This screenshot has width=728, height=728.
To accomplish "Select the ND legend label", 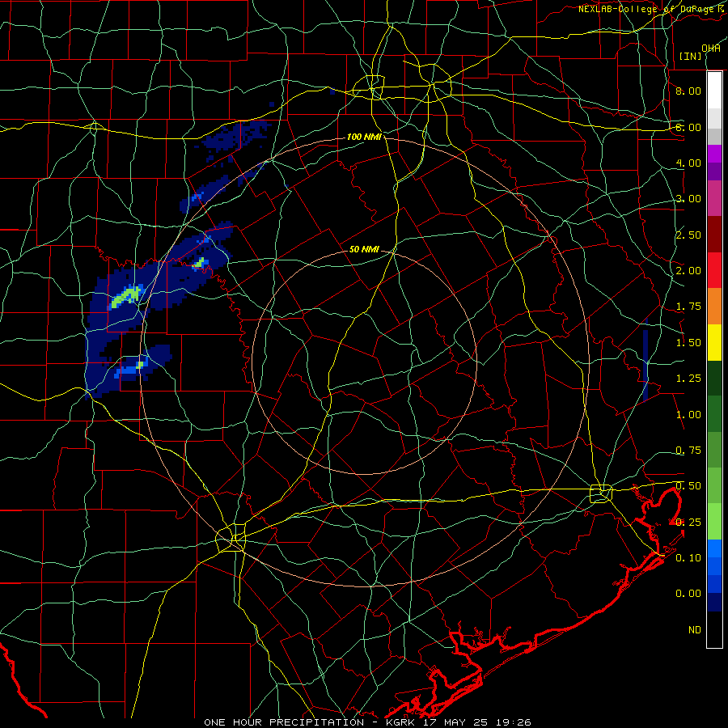I will click(x=695, y=630).
